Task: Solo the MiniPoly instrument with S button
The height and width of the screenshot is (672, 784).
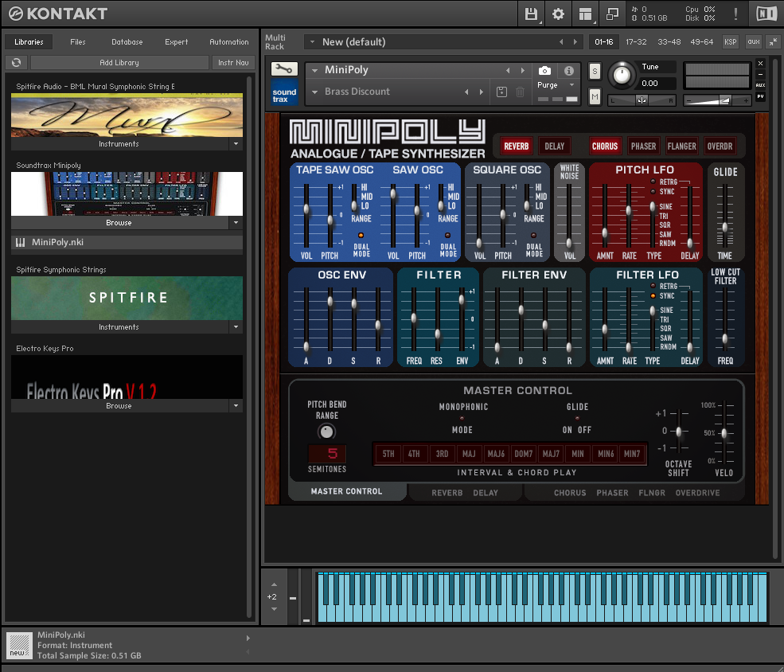Action: [x=595, y=71]
